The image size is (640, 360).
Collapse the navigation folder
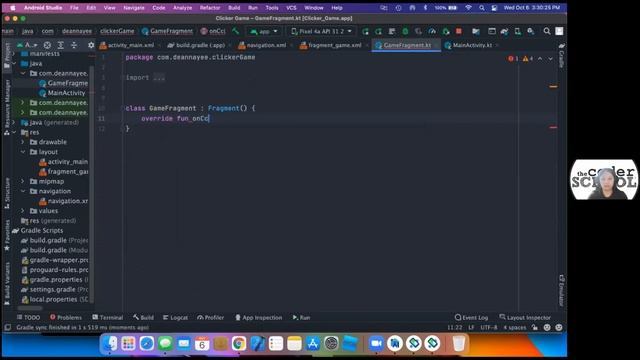click(23, 191)
